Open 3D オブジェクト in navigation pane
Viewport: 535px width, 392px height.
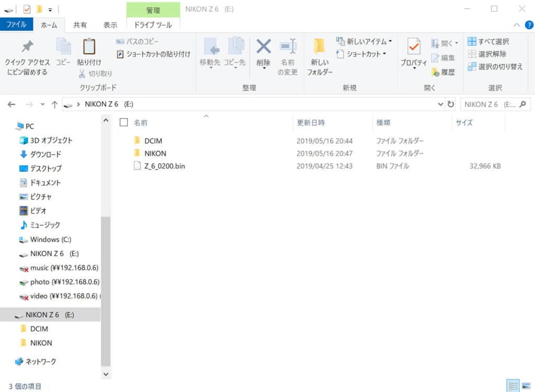[46, 141]
